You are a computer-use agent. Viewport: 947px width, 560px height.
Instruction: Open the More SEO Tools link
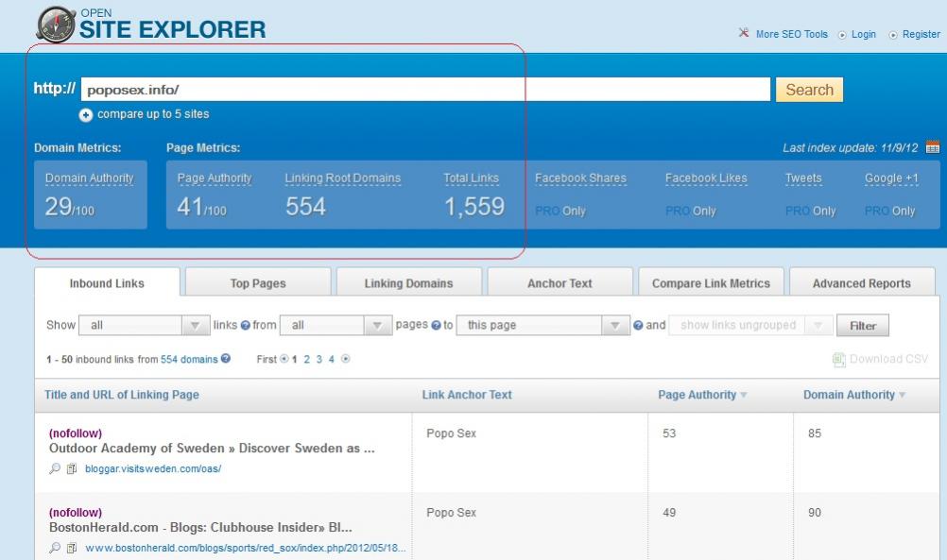(x=792, y=34)
